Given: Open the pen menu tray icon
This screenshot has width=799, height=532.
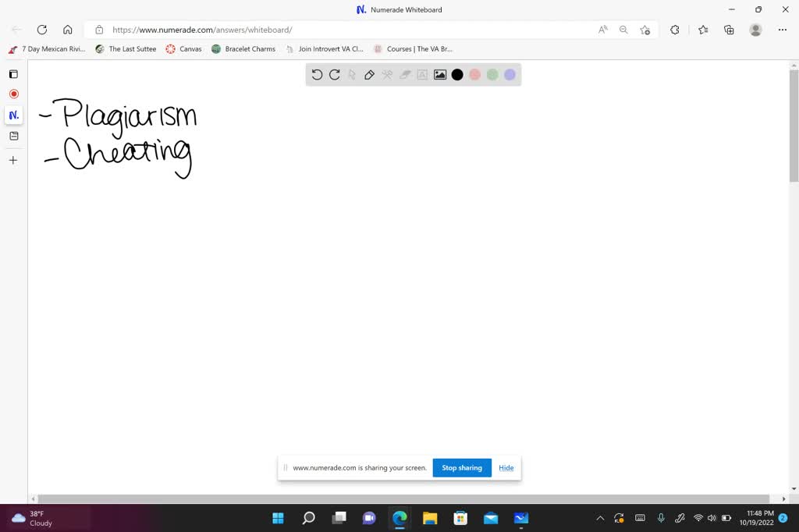Looking at the screenshot, I should point(680,518).
